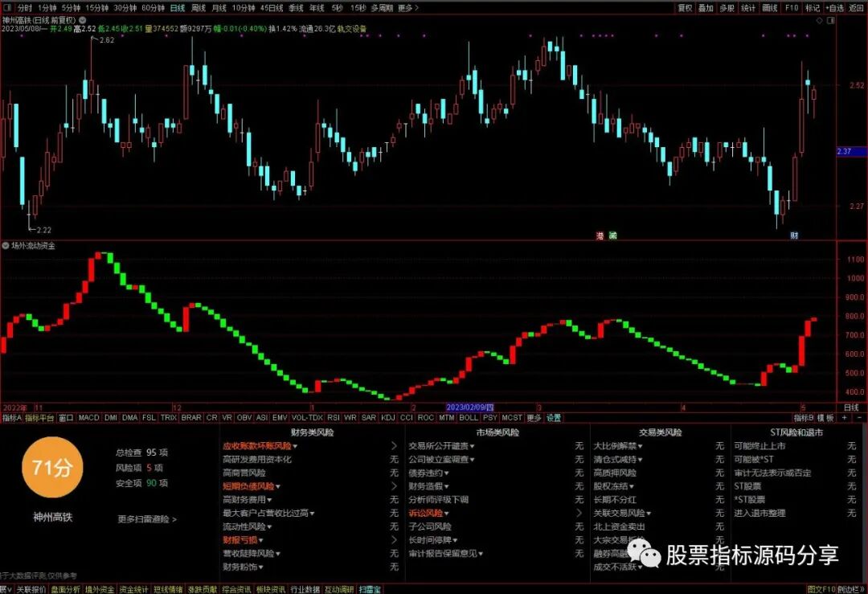Click the 叠加 overlay button
The height and width of the screenshot is (594, 868).
706,8
